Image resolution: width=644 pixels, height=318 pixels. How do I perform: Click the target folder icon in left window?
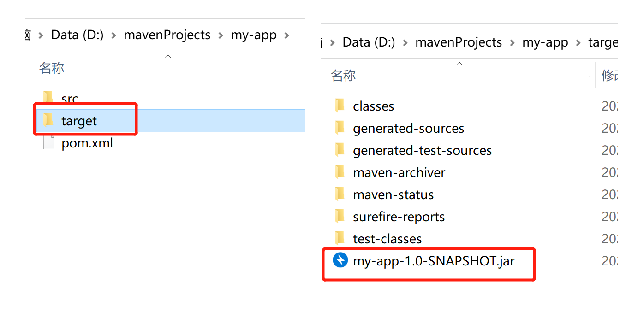[48, 120]
